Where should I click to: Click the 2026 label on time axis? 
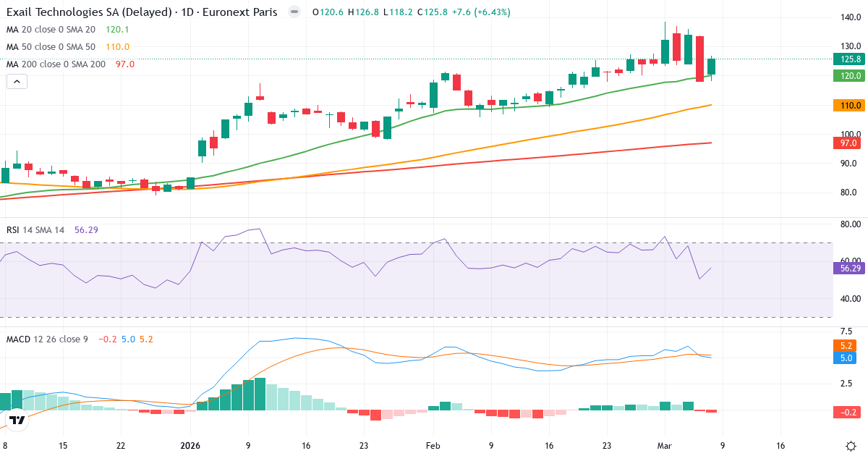pos(190,447)
